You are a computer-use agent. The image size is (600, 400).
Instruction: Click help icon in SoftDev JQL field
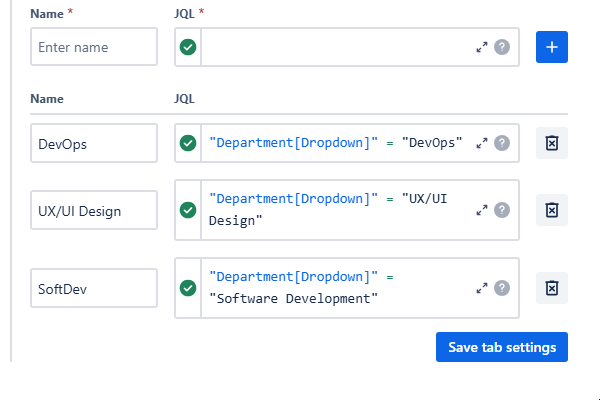(502, 288)
